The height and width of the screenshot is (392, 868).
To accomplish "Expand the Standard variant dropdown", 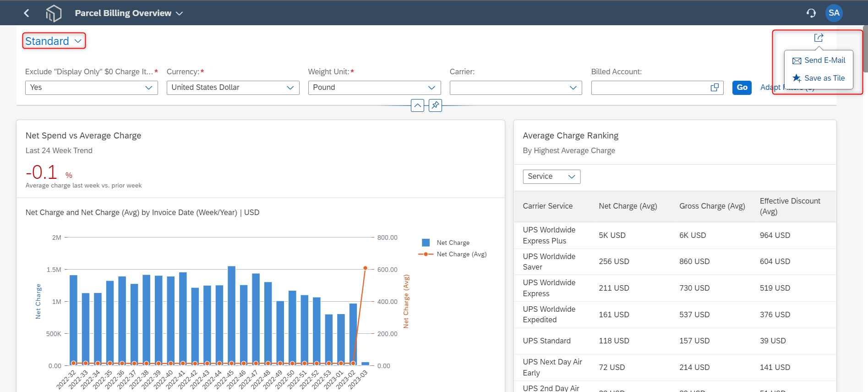I will tap(54, 41).
